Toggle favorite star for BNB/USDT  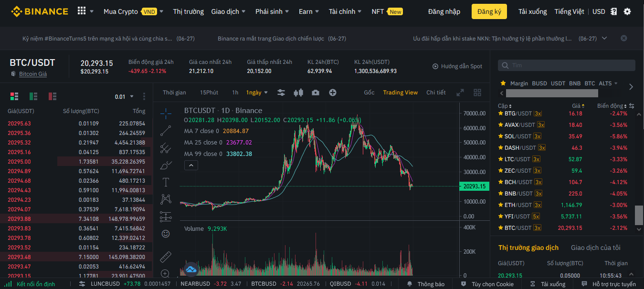(501, 194)
